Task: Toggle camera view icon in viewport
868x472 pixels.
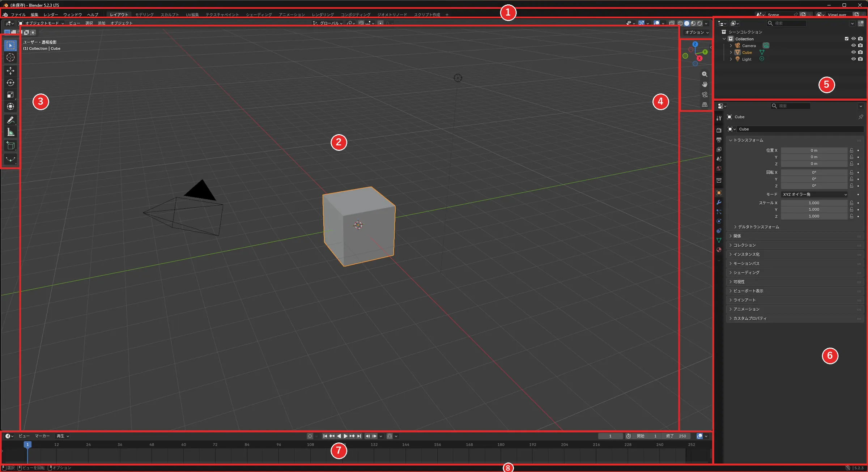Action: point(705,95)
